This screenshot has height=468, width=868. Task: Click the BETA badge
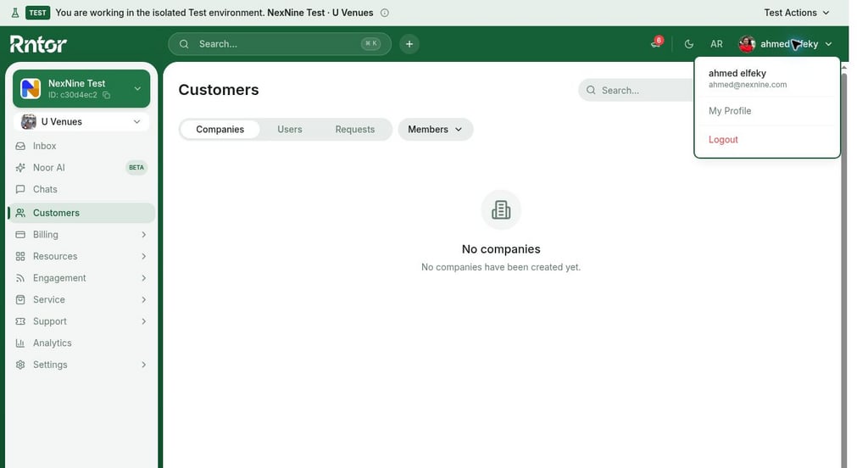pos(136,167)
